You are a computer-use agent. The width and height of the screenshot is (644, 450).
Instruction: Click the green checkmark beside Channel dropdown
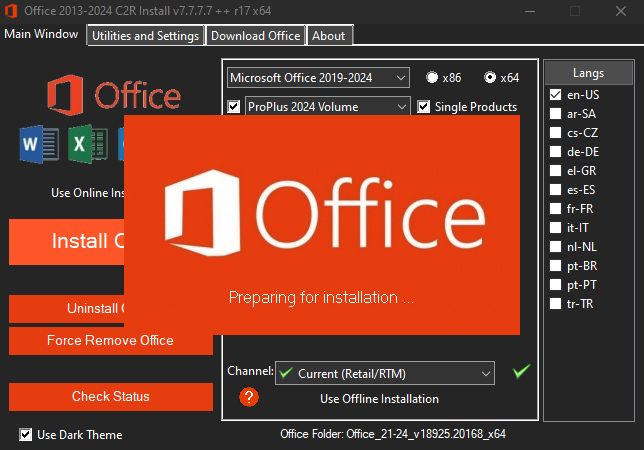click(521, 371)
